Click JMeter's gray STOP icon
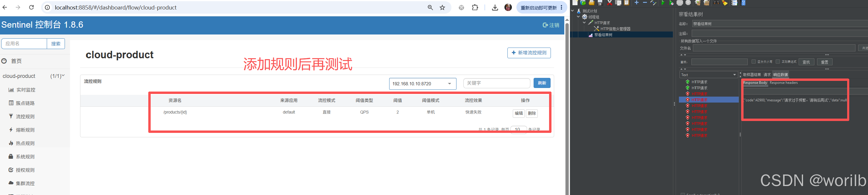Image resolution: width=868 pixels, height=195 pixels. click(x=680, y=2)
